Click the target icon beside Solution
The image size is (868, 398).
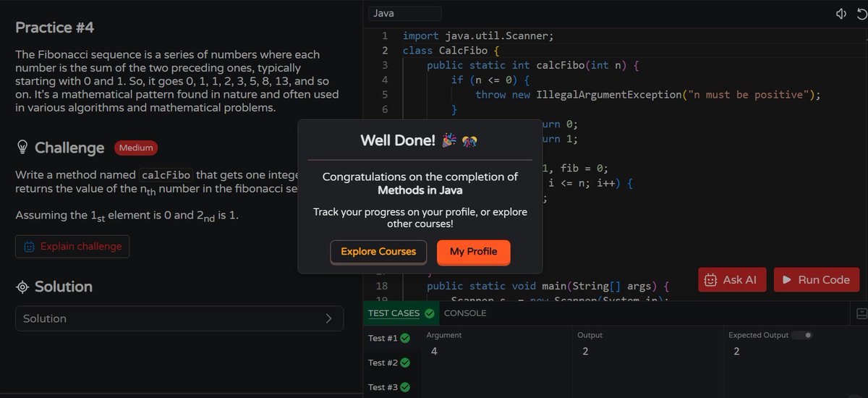(22, 287)
